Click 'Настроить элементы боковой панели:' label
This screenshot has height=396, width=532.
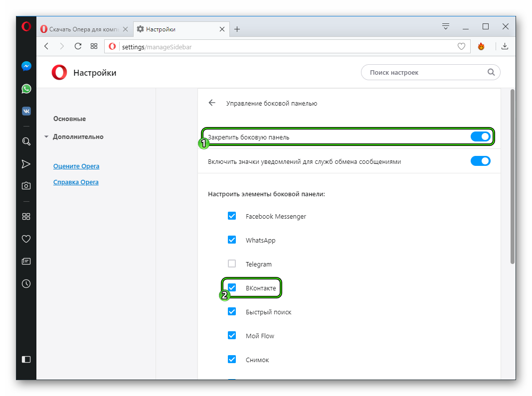266,194
